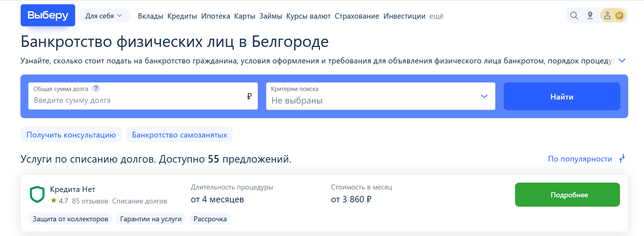Open Получить консультацию link
644x236 pixels.
coord(71,135)
